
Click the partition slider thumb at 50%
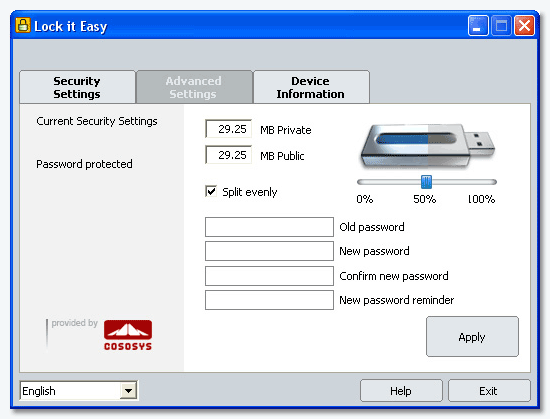[x=426, y=182]
